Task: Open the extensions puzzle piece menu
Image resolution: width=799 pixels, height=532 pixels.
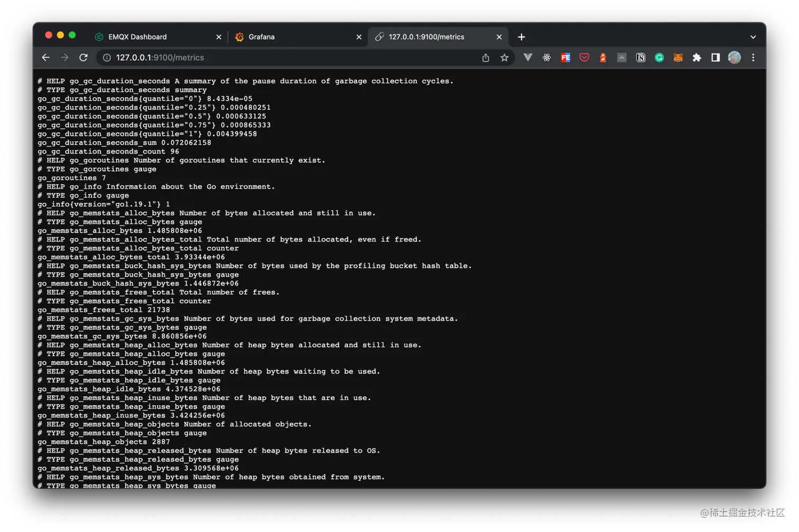Action: pyautogui.click(x=696, y=58)
